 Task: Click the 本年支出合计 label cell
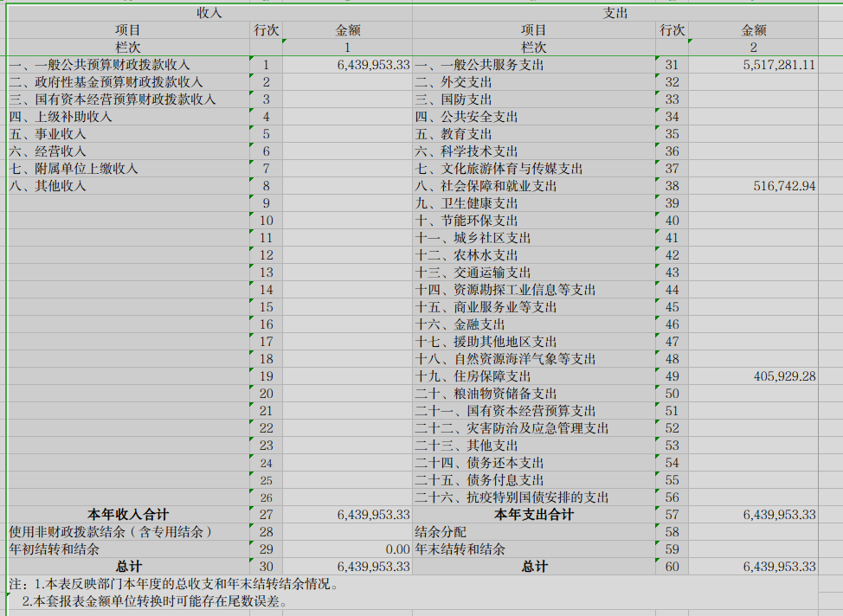tap(533, 515)
